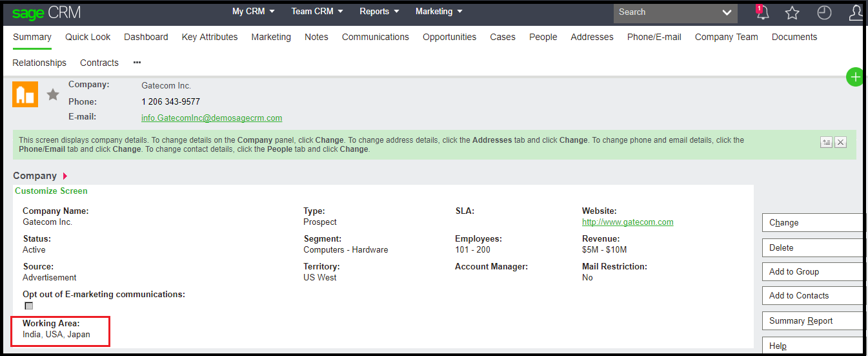Click the green plus New button
Image resolution: width=868 pixels, height=356 pixels.
(x=855, y=77)
